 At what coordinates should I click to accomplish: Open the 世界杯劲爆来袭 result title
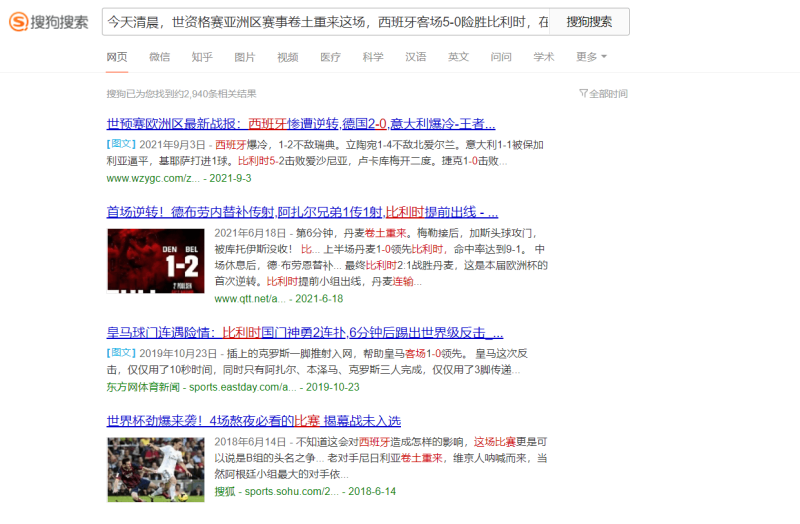click(253, 421)
